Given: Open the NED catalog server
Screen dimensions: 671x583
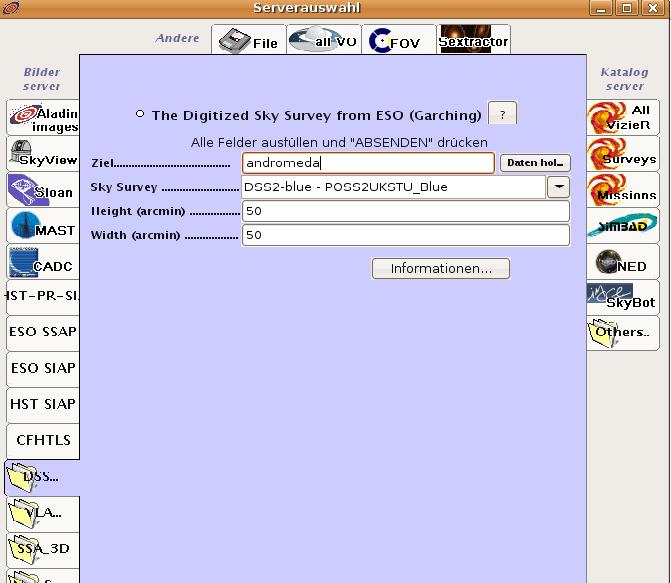Looking at the screenshot, I should tap(622, 264).
